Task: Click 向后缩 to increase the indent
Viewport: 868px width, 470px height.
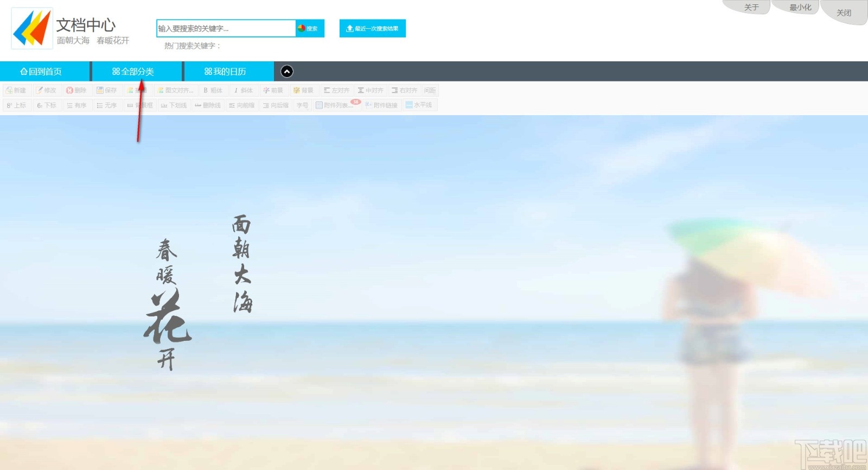Action: [x=276, y=105]
